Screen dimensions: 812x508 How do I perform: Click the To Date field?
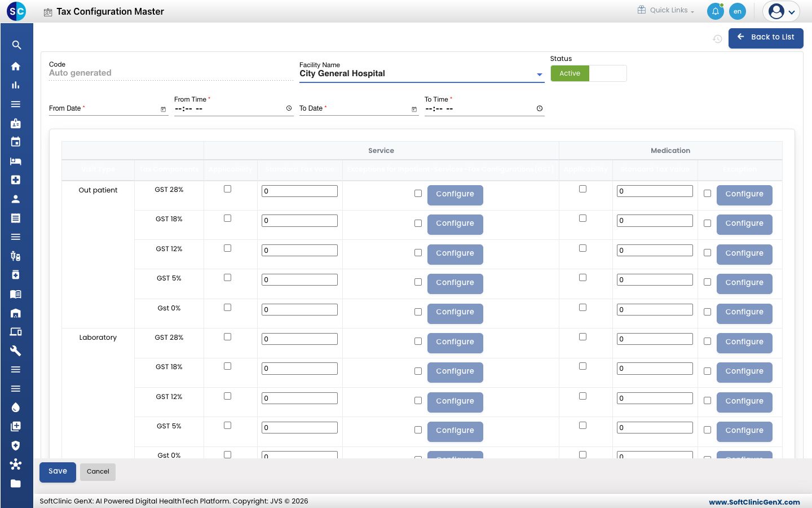click(x=359, y=108)
